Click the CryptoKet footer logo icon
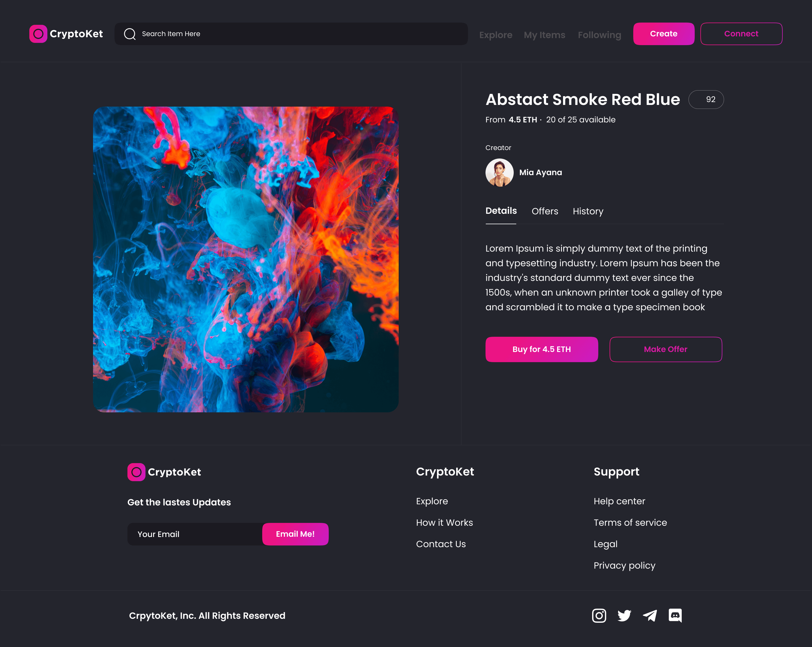This screenshot has width=812, height=647. 137,471
